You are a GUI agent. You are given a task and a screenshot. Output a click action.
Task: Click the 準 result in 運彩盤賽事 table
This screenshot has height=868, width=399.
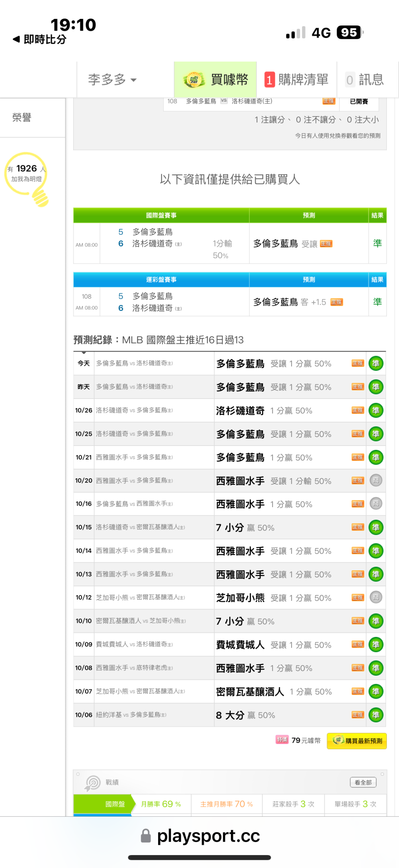pos(377,302)
